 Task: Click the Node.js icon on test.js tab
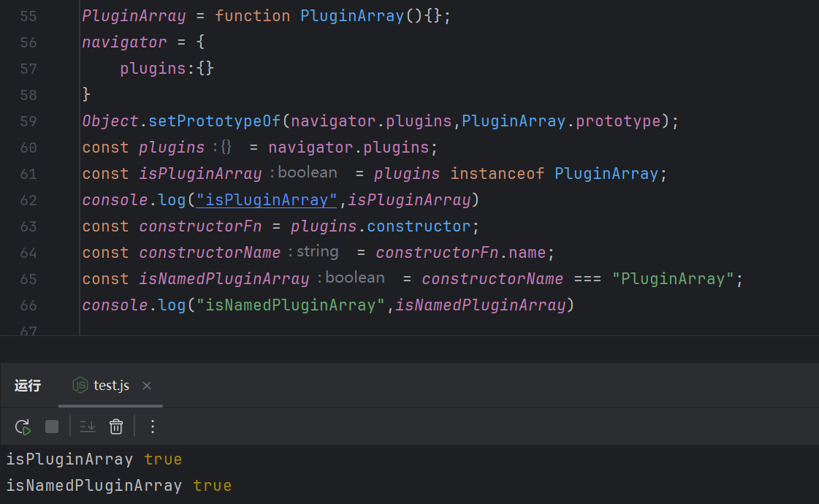tap(80, 385)
